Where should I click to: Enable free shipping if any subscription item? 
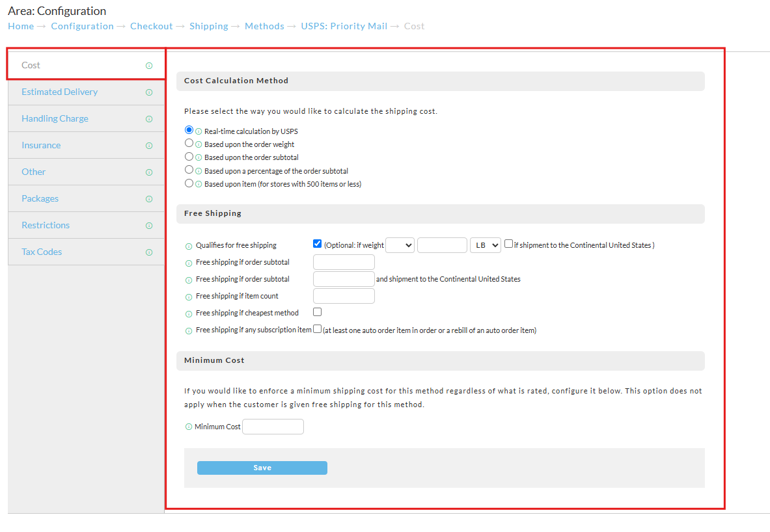coord(317,329)
